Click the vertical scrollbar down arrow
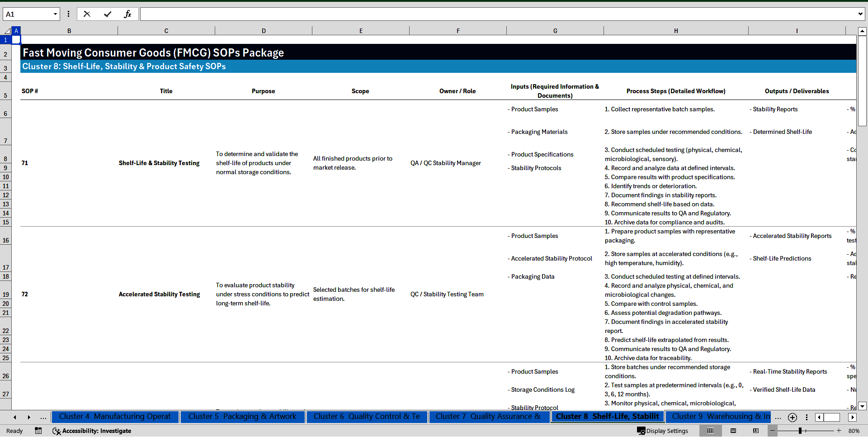This screenshot has height=437, width=868. (863, 406)
